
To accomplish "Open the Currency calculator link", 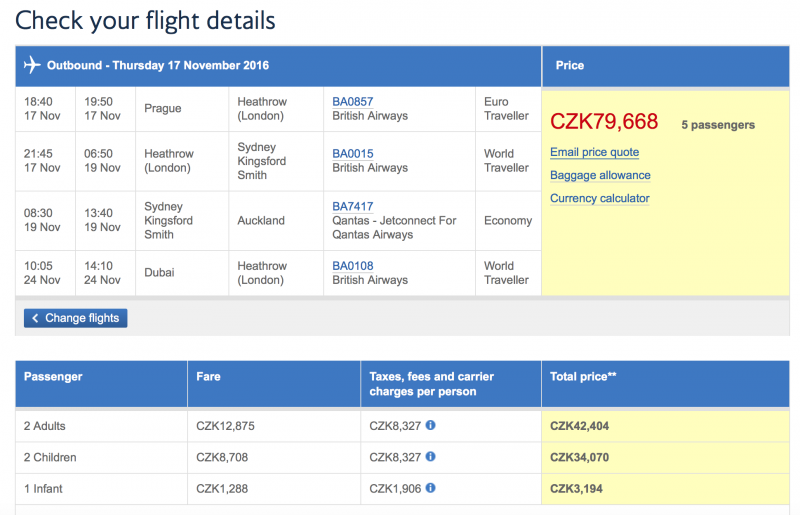I will pos(599,198).
